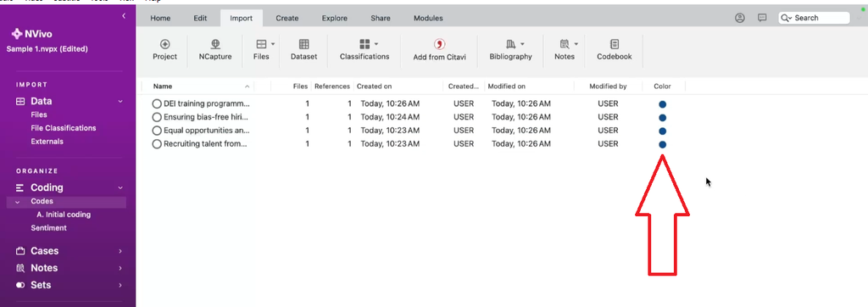Switch to the Edit tab

[x=200, y=19]
